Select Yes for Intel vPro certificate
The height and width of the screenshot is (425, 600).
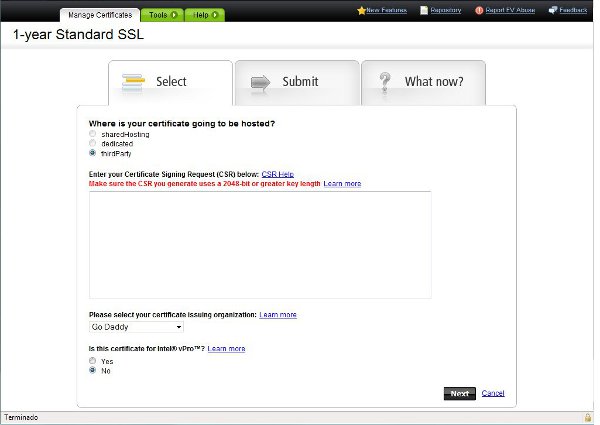[93, 360]
